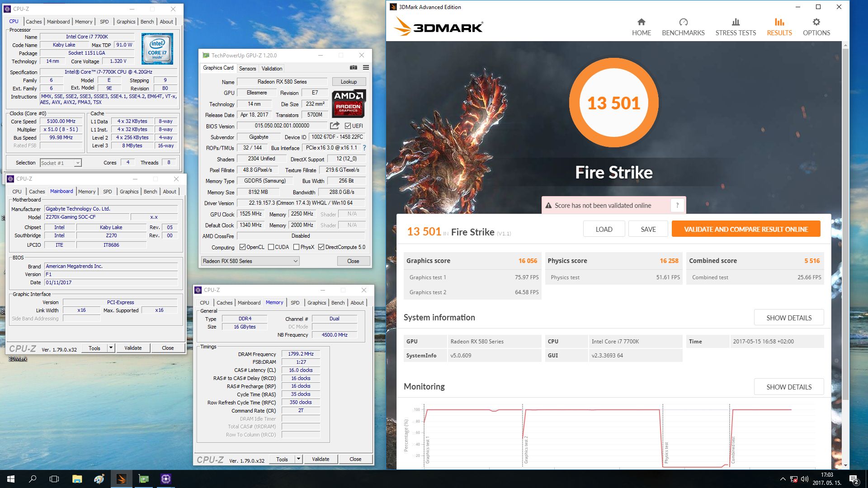Click the Lookup button in GPU-Z
Image resolution: width=868 pixels, height=488 pixels.
click(x=349, y=82)
